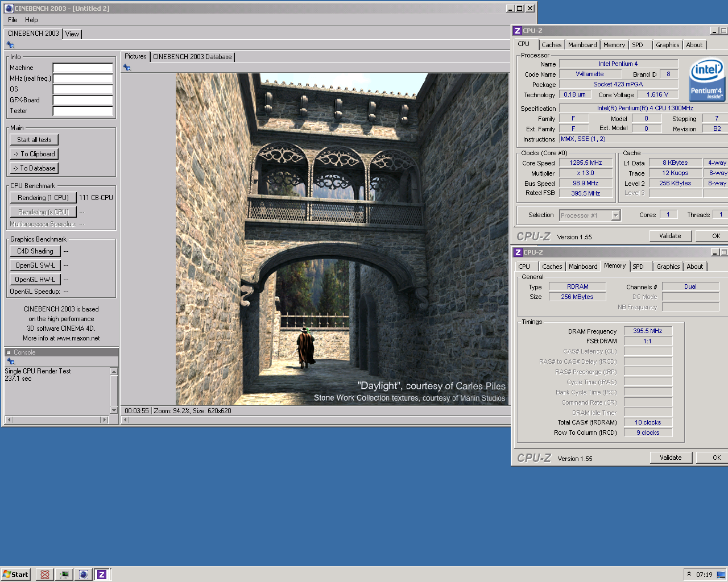728x582 pixels.
Task: Open the CPU-Z taskbar button
Action: click(102, 575)
